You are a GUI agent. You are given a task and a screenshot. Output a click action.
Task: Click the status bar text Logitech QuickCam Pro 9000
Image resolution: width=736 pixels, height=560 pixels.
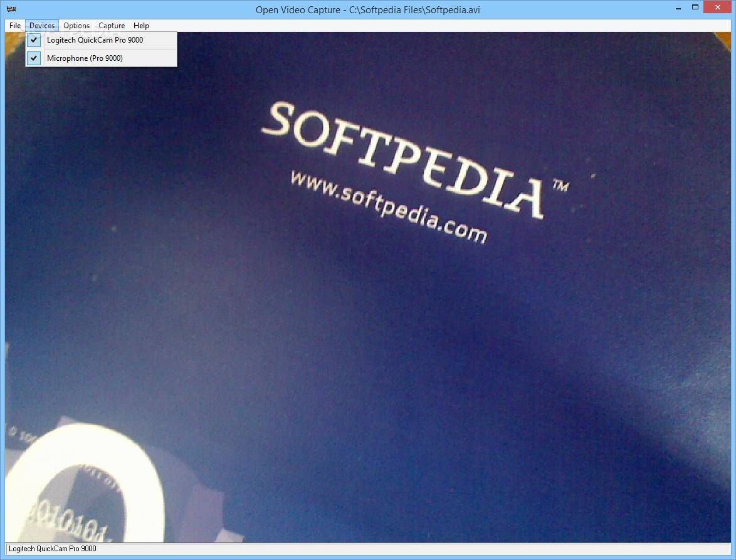pyautogui.click(x=53, y=548)
